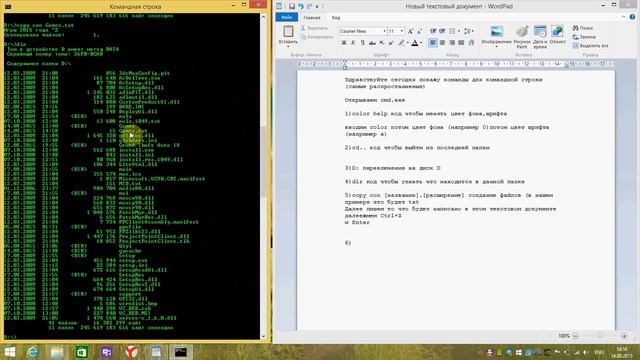Shrink the font size in WordPad
The width and height of the screenshot is (640, 360).
click(x=419, y=31)
